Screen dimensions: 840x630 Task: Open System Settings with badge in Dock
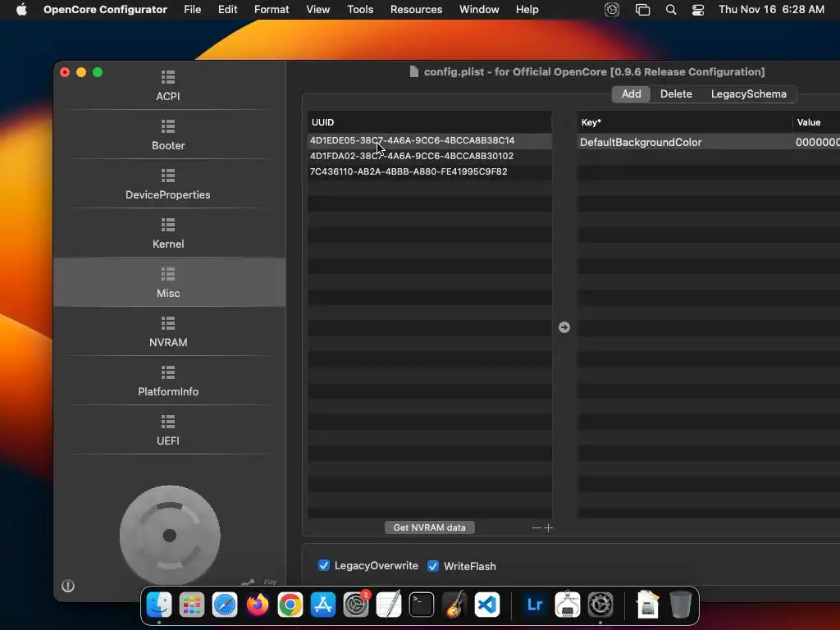point(356,605)
